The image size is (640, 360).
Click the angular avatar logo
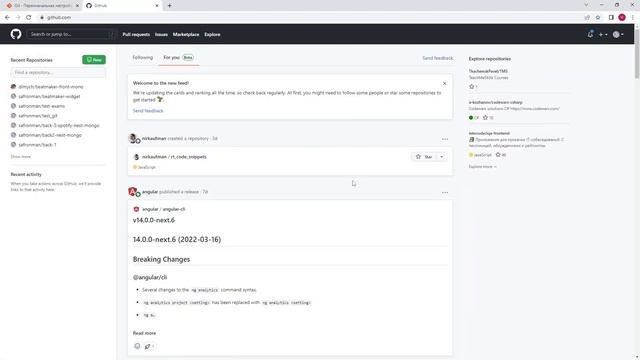[x=133, y=191]
